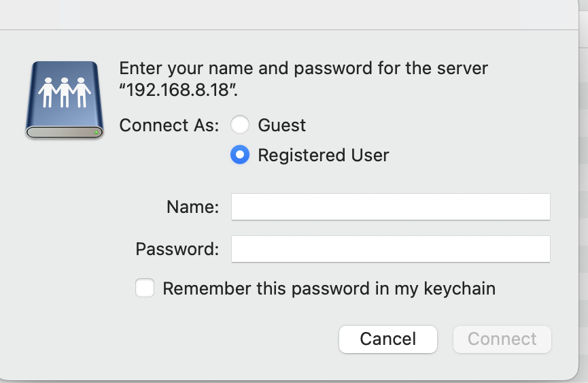
Task: Focus the Password text field
Action: click(x=390, y=249)
